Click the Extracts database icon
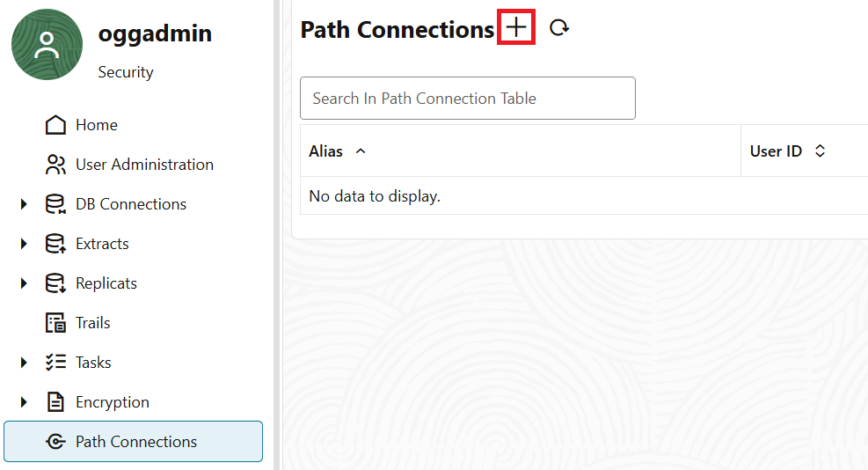 [x=55, y=244]
